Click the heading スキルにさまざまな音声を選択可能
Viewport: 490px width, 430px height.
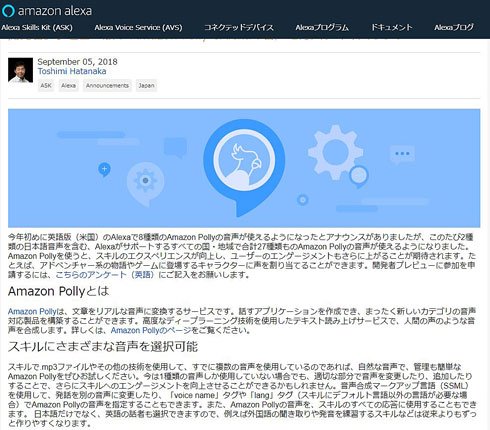tap(103, 347)
